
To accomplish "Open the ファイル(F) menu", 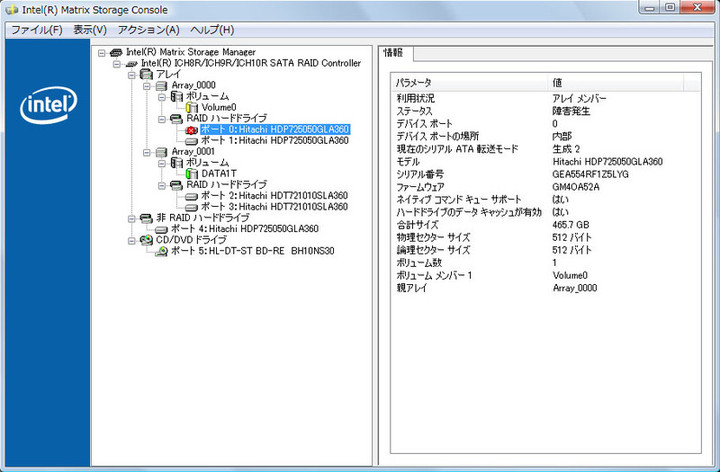I will [x=36, y=30].
